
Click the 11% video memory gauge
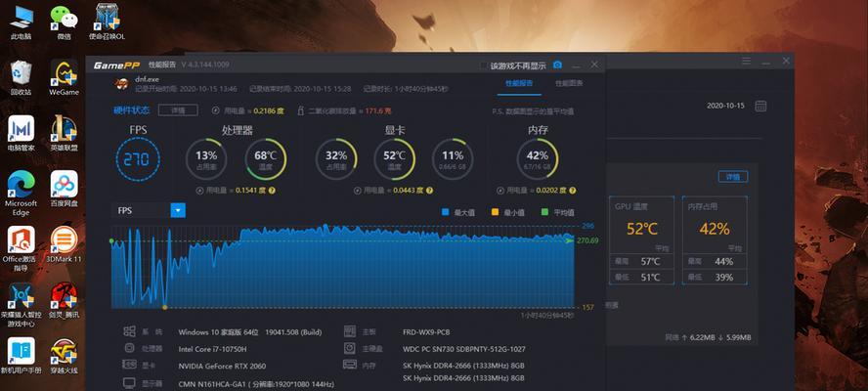click(x=453, y=159)
